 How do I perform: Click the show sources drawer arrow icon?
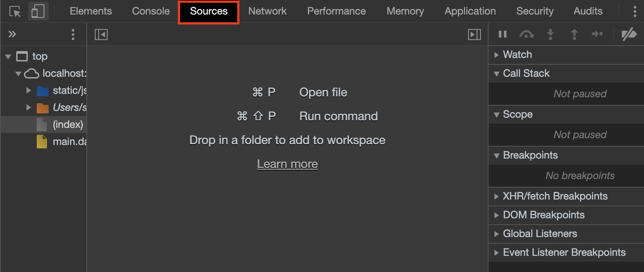pyautogui.click(x=474, y=34)
